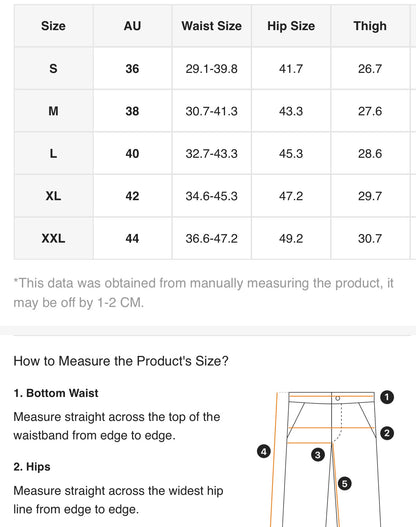Click the Hip Size column header
416x527 pixels.
(291, 26)
